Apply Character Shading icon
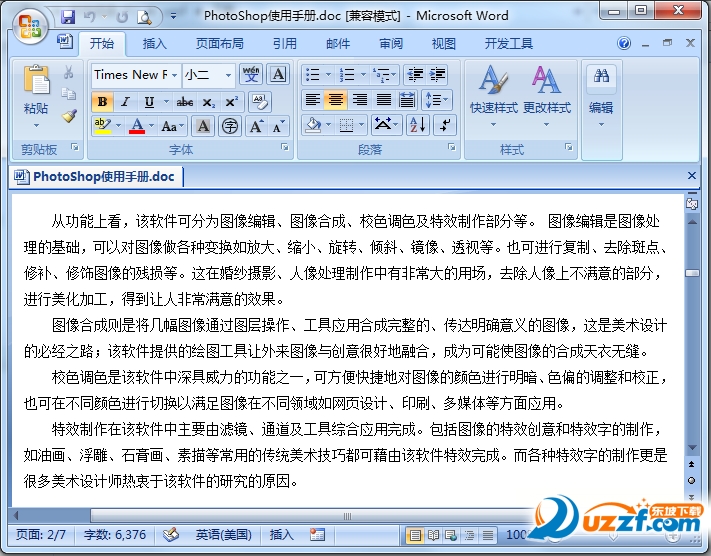The height and width of the screenshot is (556, 711). (x=203, y=126)
